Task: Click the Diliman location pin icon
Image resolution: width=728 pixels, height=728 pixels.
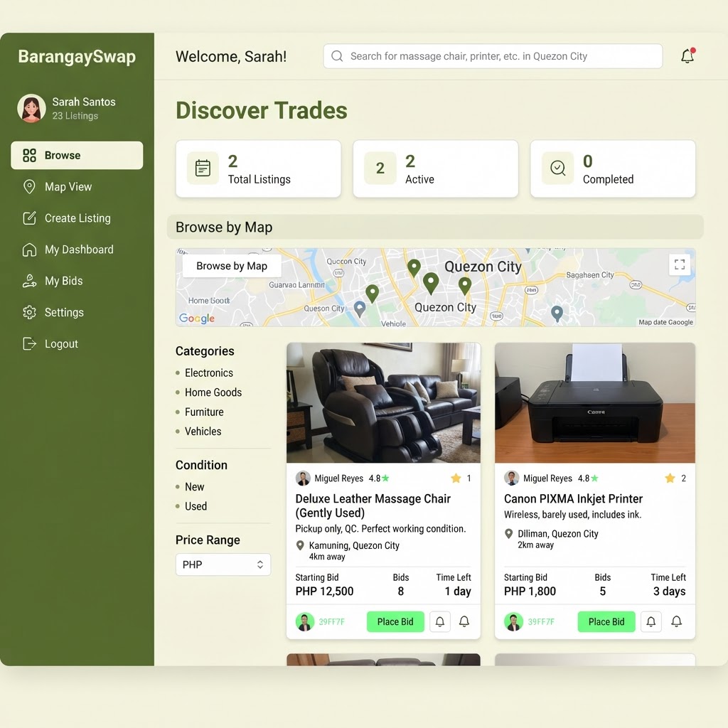Action: tap(509, 534)
